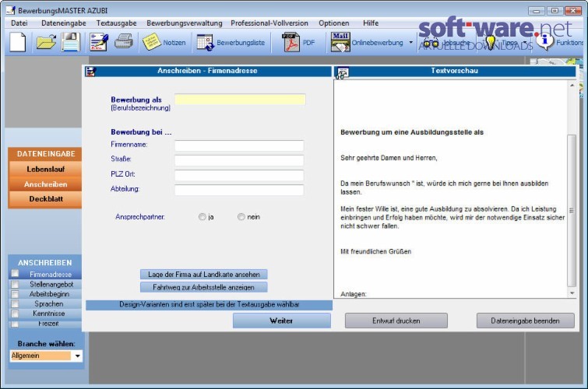588x389 pixels.
Task: Expand the Onlinebewerbung dropdown arrow
Action: coord(410,42)
